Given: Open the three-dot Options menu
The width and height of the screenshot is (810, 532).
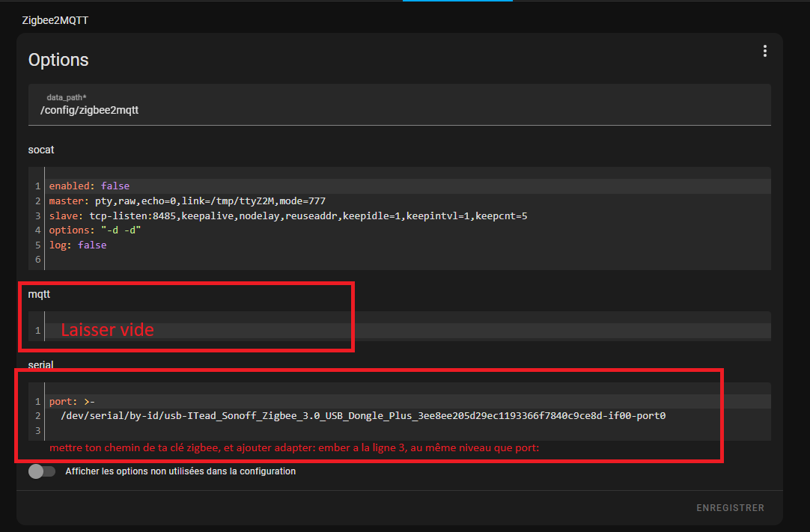Looking at the screenshot, I should click(x=764, y=51).
